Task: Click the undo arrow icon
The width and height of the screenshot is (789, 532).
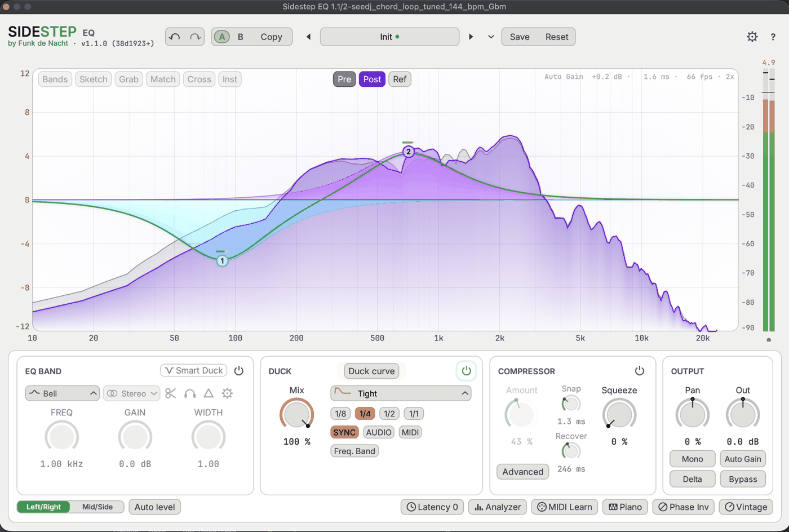Action: 175,37
